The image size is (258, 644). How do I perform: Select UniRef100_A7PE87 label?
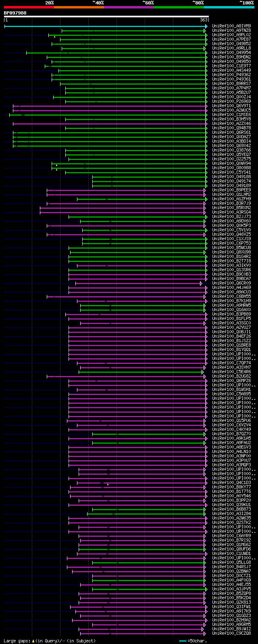(231, 39)
